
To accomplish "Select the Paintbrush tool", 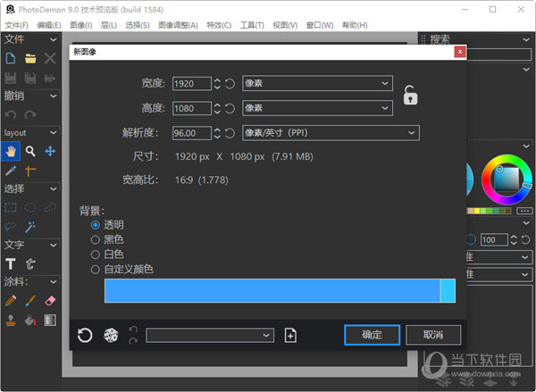I will tap(30, 301).
